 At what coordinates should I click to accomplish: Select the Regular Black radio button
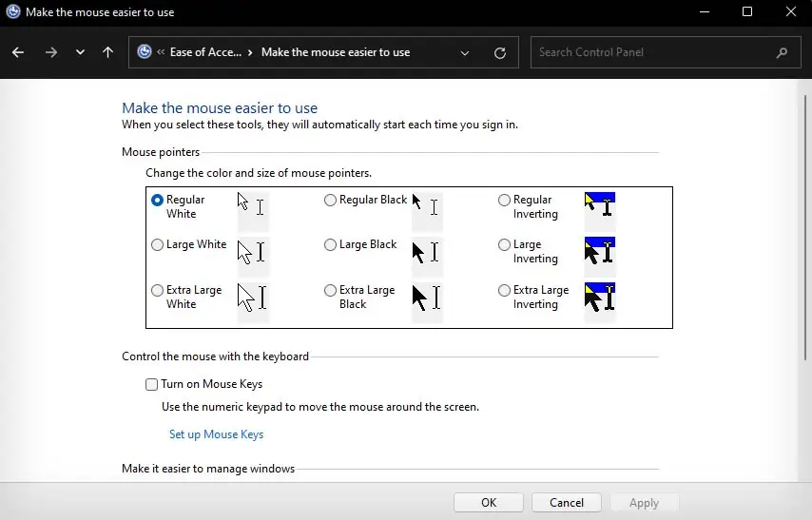coord(330,201)
